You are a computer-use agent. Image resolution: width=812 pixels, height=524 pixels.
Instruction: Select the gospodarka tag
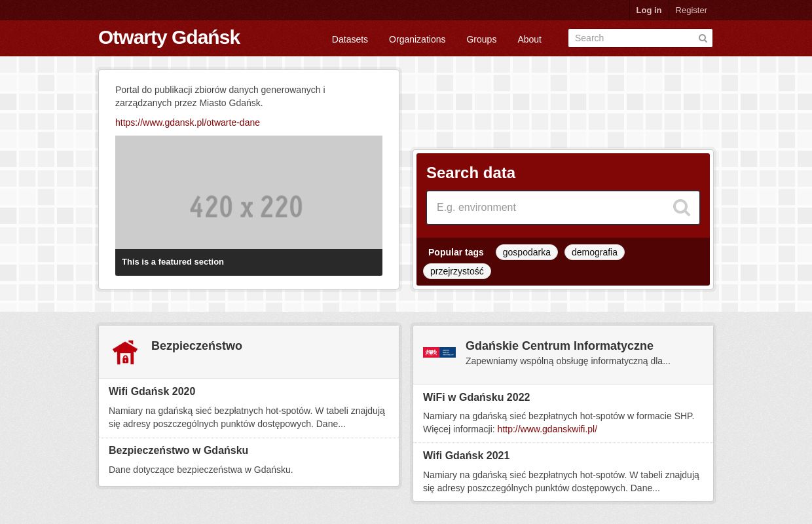(x=526, y=252)
